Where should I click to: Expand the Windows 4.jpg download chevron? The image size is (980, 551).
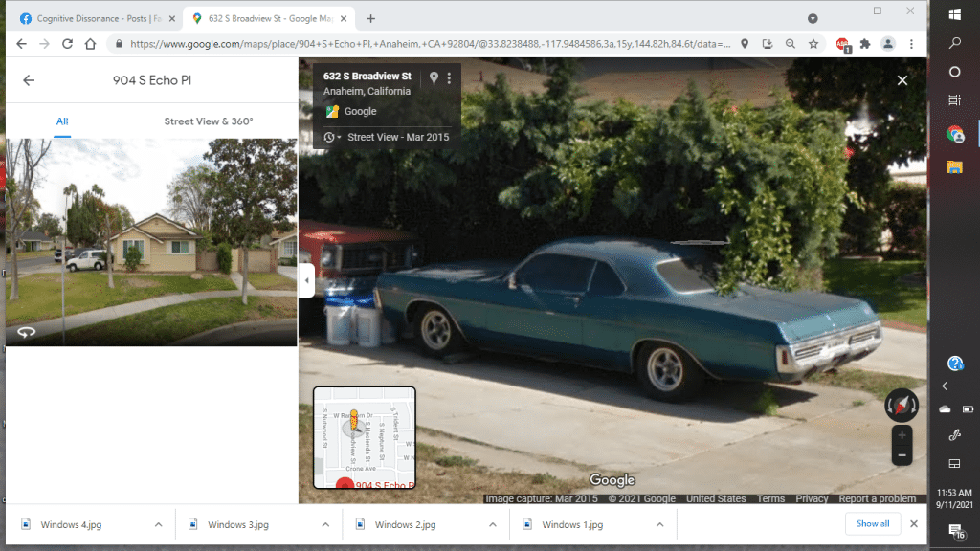click(x=160, y=523)
